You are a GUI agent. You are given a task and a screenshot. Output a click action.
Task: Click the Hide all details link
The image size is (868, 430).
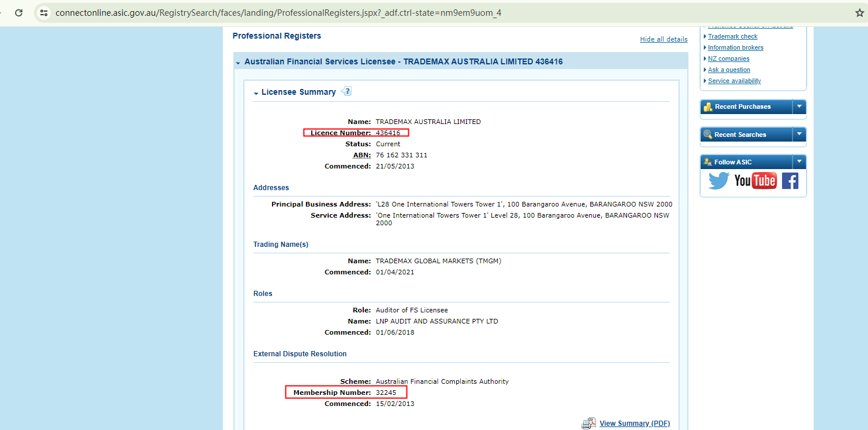click(664, 39)
